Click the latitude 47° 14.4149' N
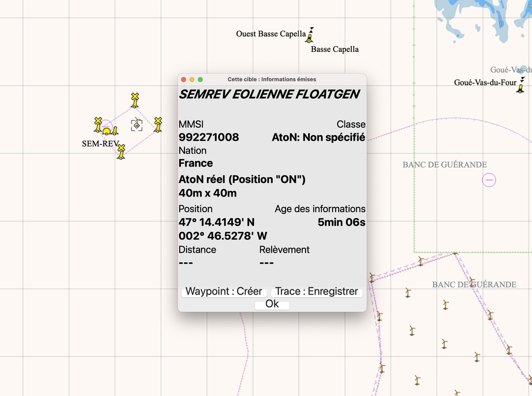 217,222
